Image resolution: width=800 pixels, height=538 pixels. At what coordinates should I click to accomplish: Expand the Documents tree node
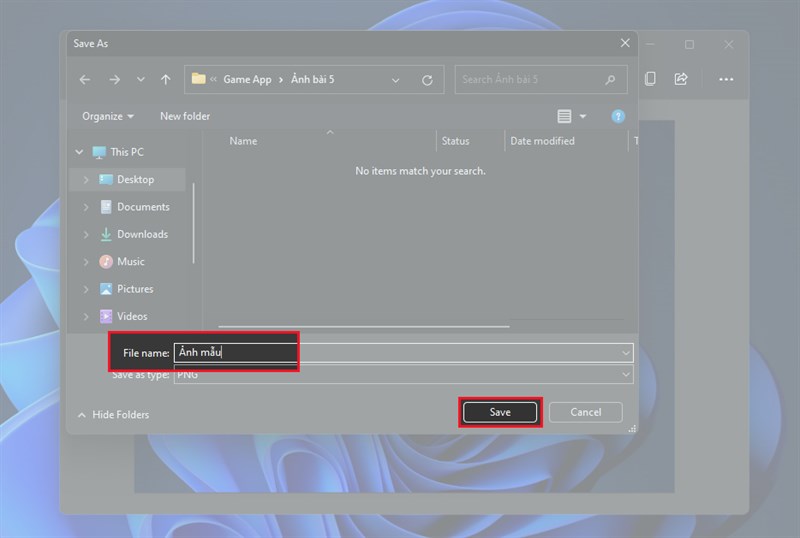pos(86,207)
